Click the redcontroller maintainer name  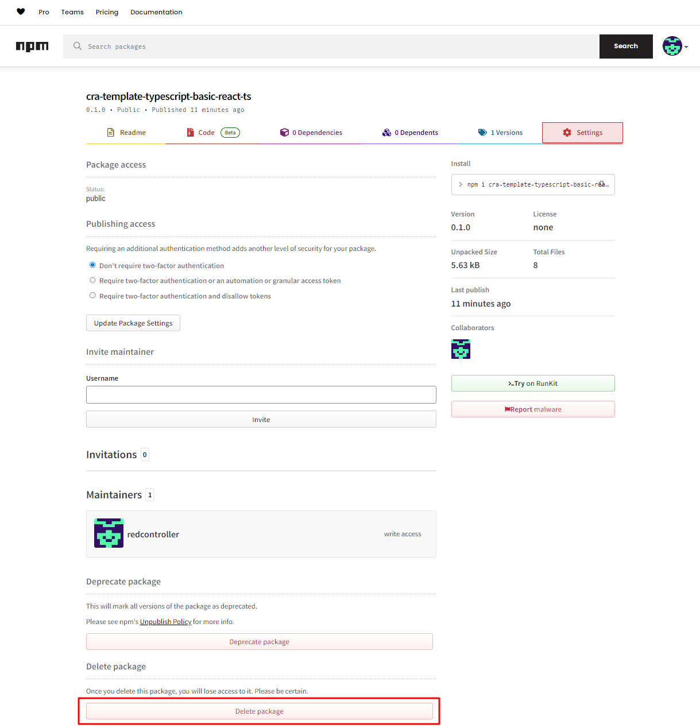click(x=153, y=535)
